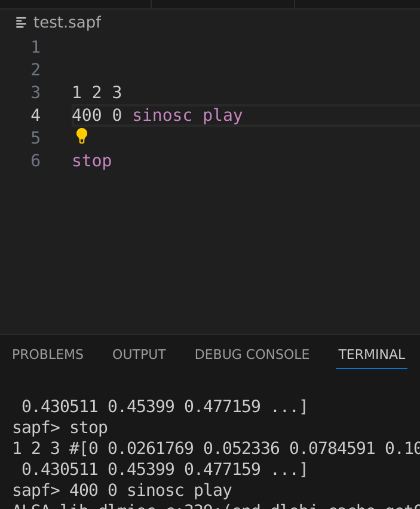Click the word play on editor line 4
Screen dimensions: 420x509
pos(222,115)
